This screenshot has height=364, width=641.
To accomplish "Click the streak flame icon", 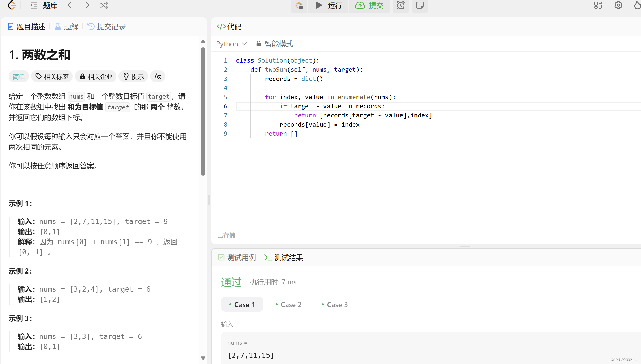I will 637,5.
